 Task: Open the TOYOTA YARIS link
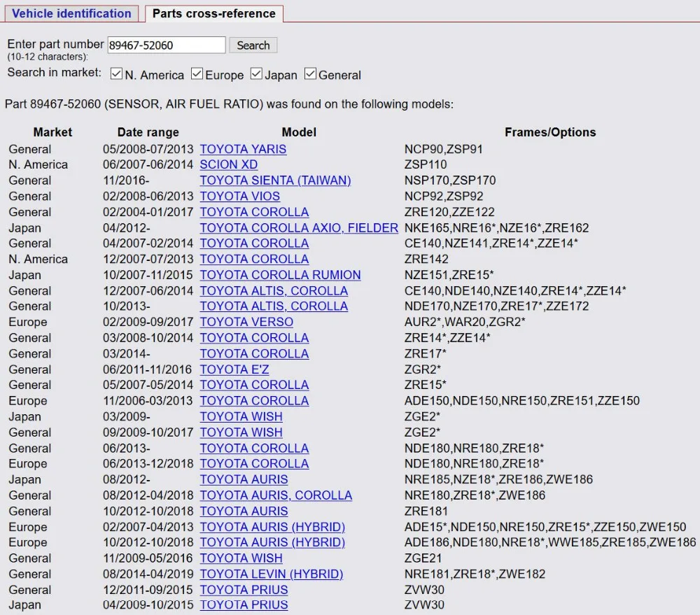[243, 149]
